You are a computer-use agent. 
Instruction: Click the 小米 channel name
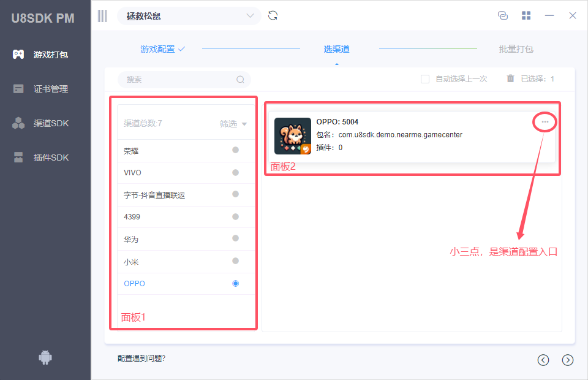[131, 262]
